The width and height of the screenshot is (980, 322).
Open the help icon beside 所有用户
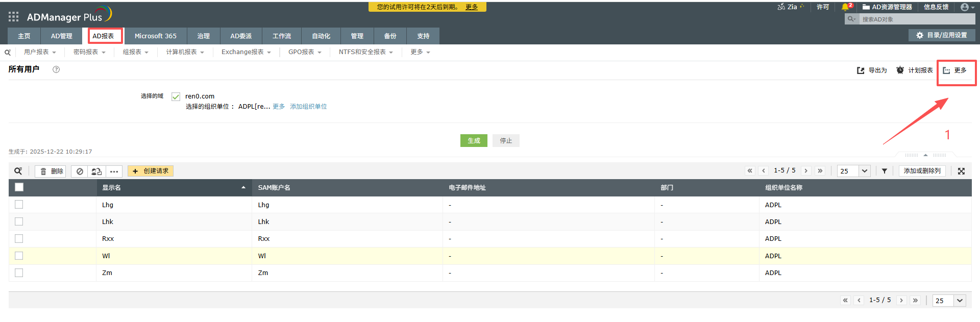coord(56,69)
